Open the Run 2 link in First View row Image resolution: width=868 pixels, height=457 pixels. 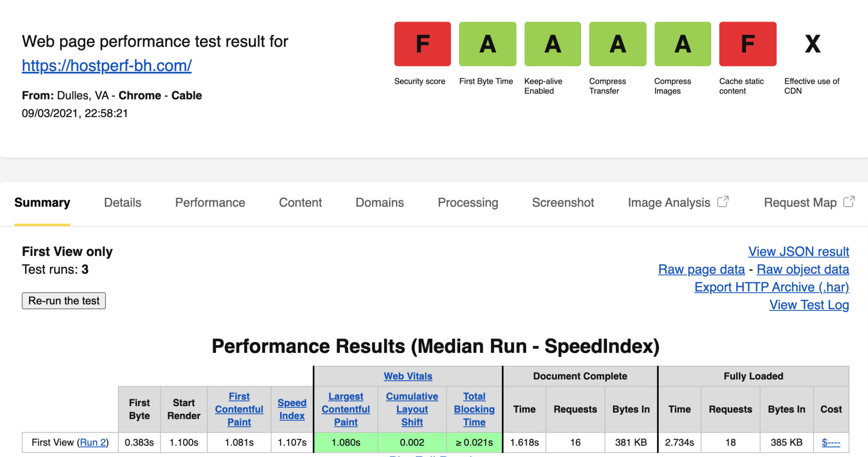pos(93,443)
